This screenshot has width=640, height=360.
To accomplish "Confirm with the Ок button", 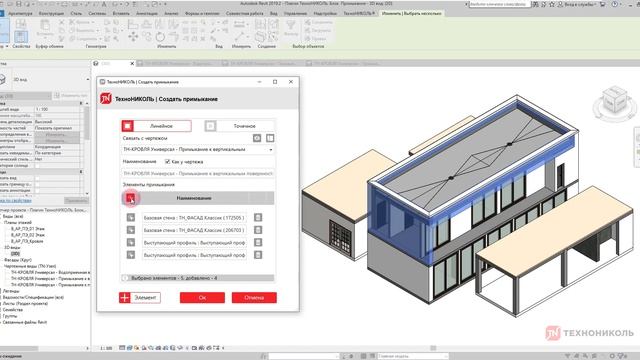I will (x=202, y=298).
